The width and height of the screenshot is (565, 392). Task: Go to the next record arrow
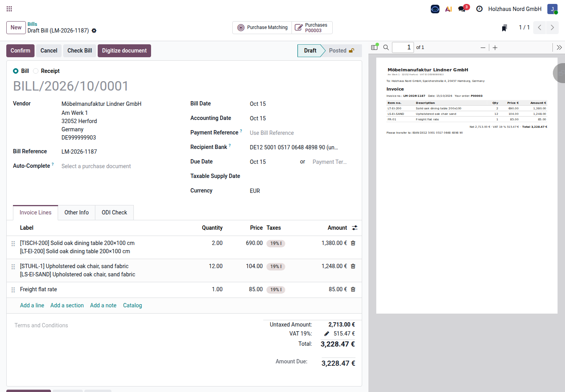pyautogui.click(x=552, y=27)
